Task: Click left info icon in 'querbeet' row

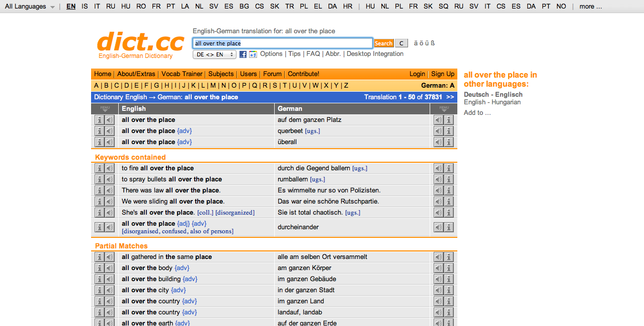Action: pyautogui.click(x=99, y=131)
